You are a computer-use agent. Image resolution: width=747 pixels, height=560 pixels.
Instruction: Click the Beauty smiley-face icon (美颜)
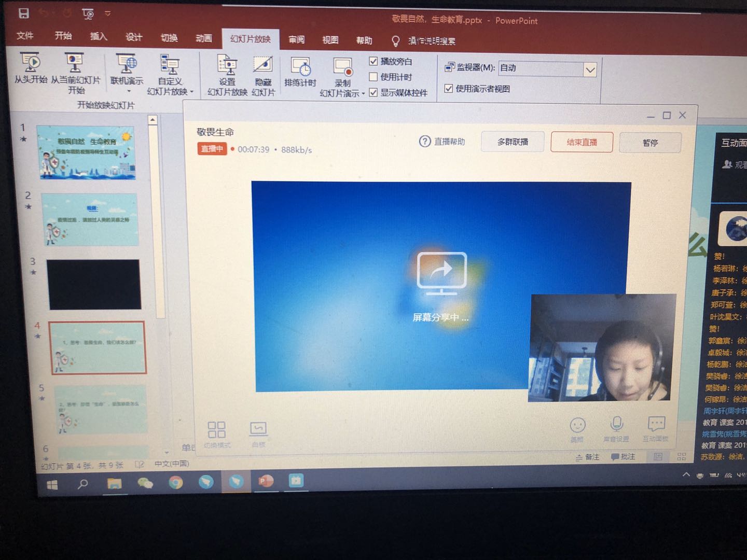[x=577, y=430]
